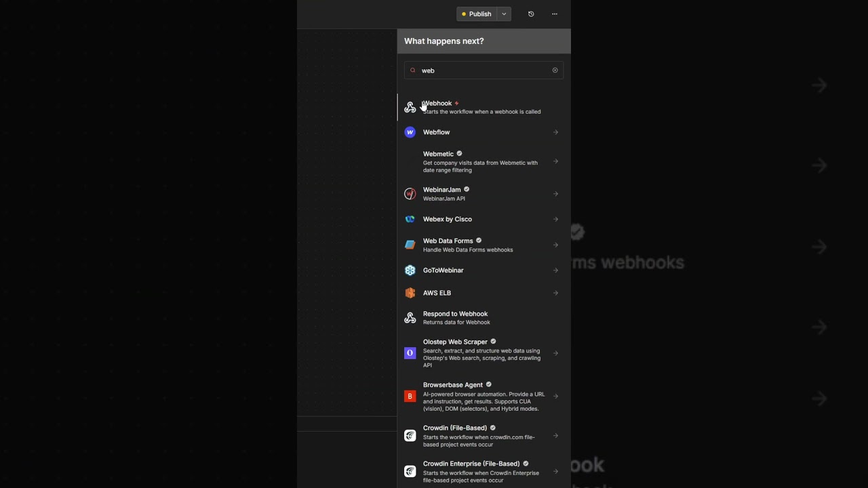868x488 pixels.
Task: Select the GoToWebinar icon
Action: 410,270
